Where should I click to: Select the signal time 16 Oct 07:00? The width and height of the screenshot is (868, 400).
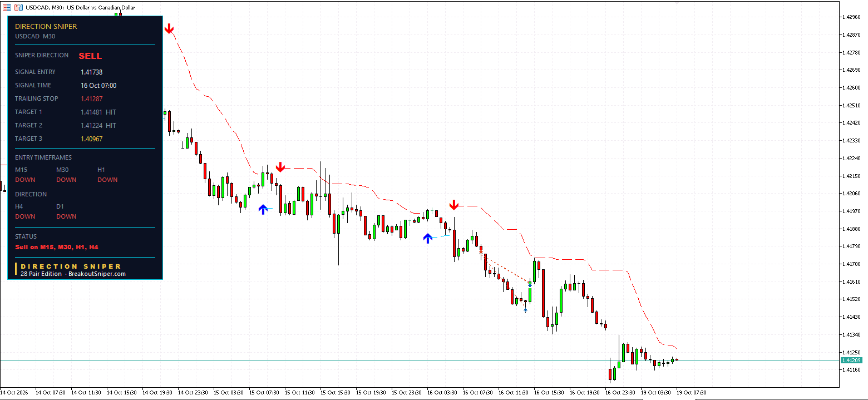[x=98, y=86]
